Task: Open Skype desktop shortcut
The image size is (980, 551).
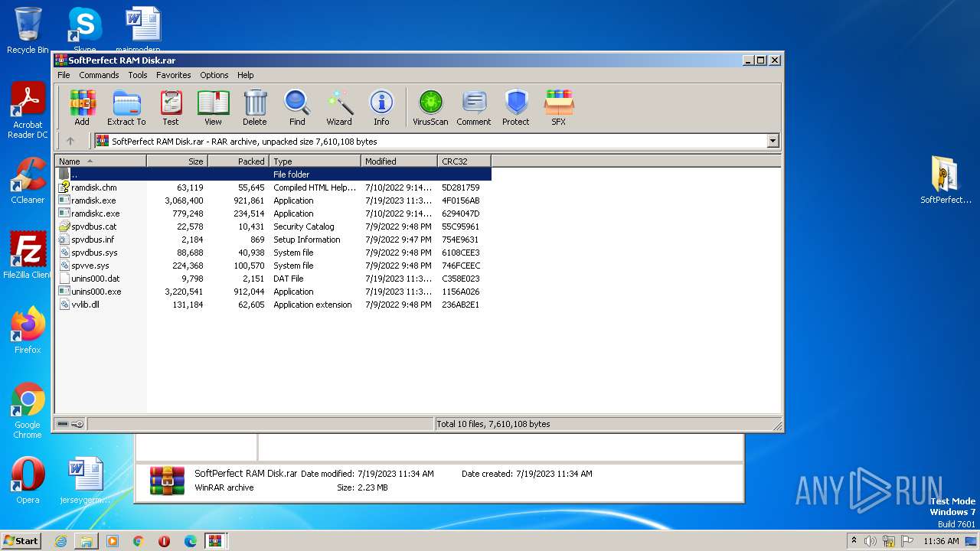Action: coord(84,31)
